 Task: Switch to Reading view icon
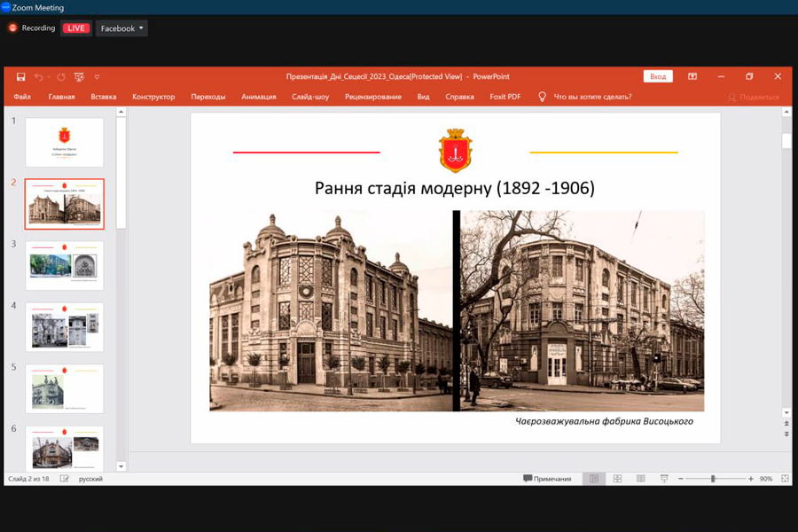pos(641,479)
